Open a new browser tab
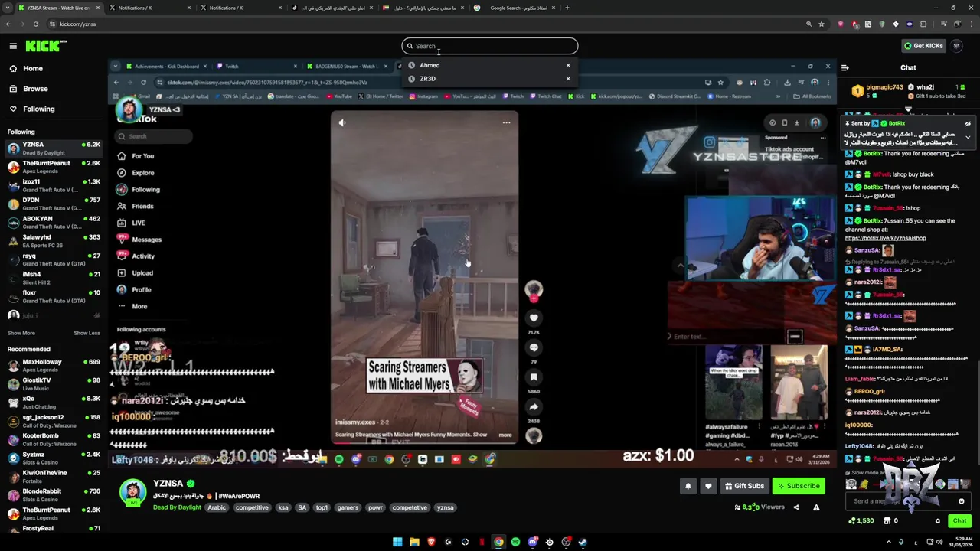 pyautogui.click(x=567, y=8)
